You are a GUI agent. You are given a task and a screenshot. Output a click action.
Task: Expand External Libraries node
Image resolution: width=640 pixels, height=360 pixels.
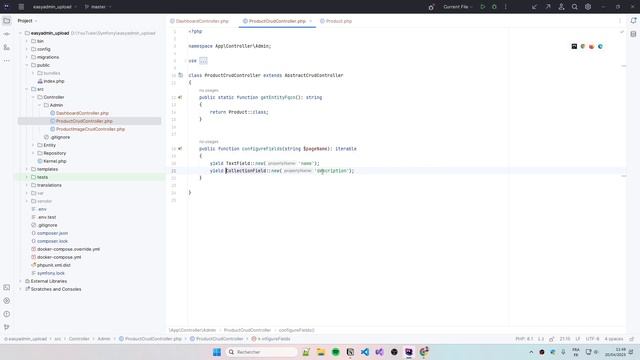[x=20, y=281]
